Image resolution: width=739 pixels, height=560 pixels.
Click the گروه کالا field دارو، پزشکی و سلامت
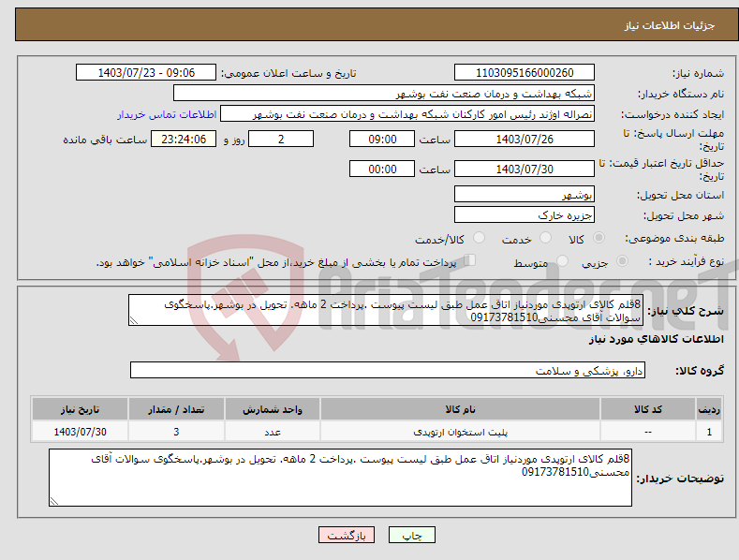[388, 370]
